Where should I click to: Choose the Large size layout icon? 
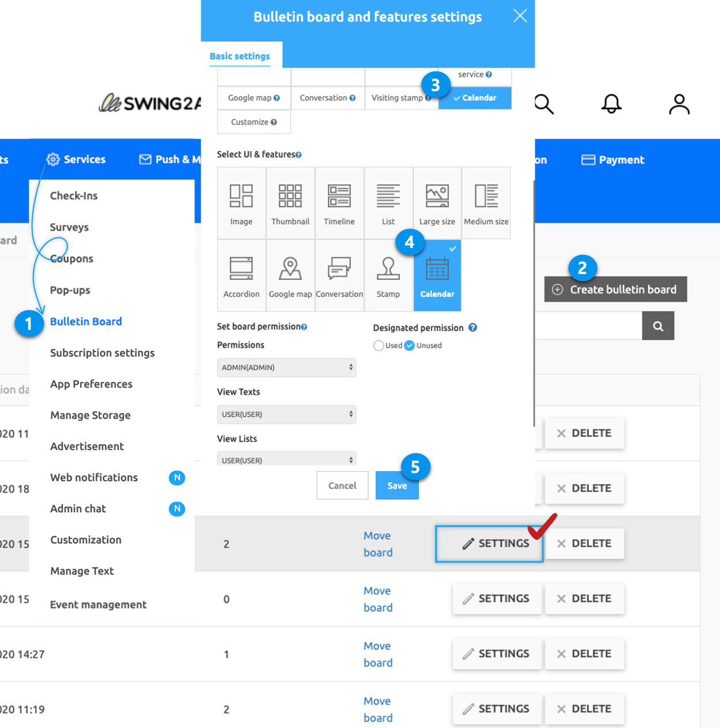[x=437, y=203]
